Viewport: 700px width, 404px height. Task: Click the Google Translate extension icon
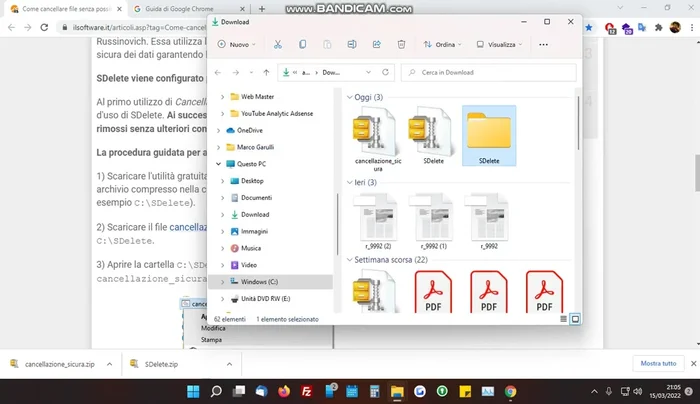tap(642, 28)
